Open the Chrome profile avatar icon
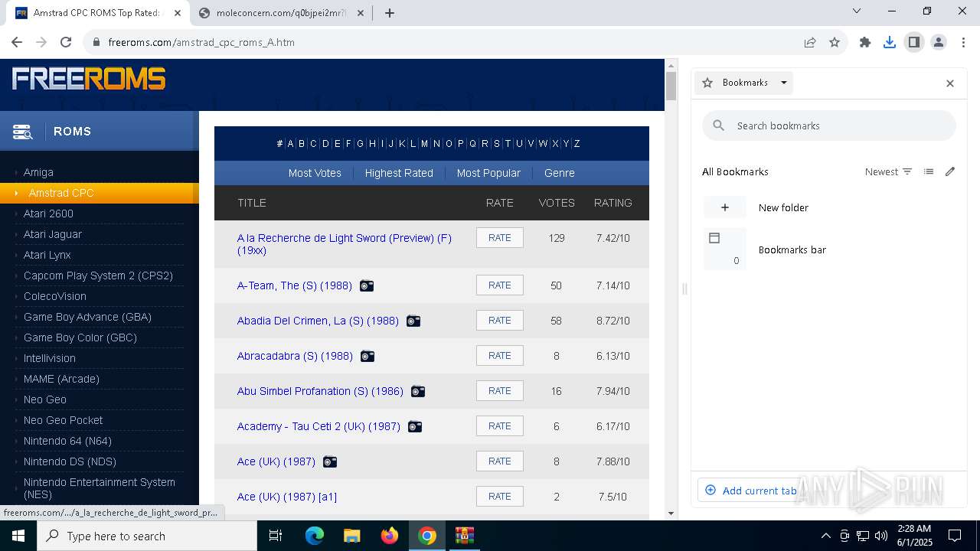 tap(939, 42)
